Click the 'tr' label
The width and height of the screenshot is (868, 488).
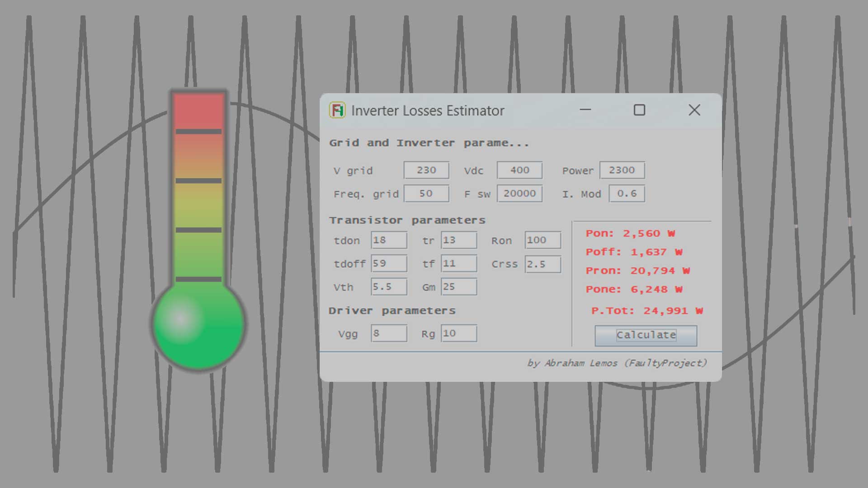pyautogui.click(x=428, y=241)
